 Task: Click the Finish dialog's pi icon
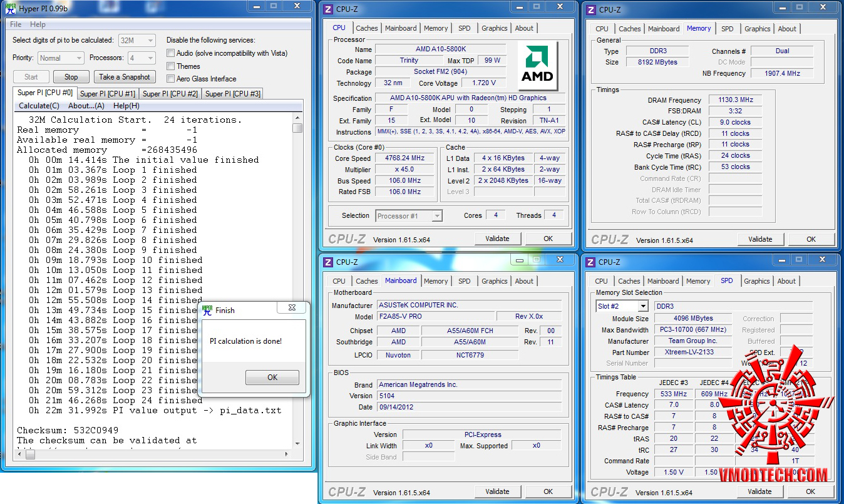(207, 310)
